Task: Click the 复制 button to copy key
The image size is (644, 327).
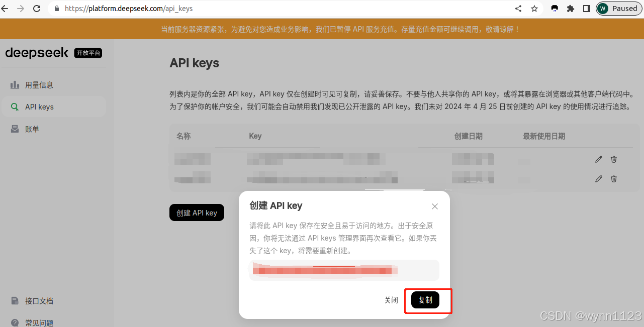Action: [425, 300]
